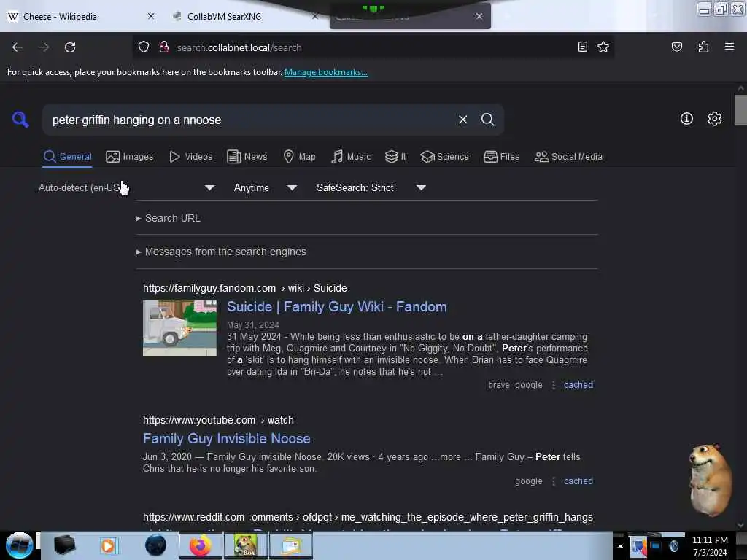Click the clock showing 11:11 PM
This screenshot has width=747, height=560.
pyautogui.click(x=710, y=540)
